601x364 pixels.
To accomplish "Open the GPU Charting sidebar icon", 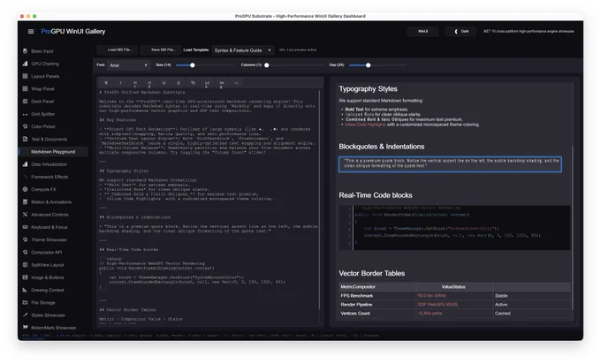I will tap(25, 64).
